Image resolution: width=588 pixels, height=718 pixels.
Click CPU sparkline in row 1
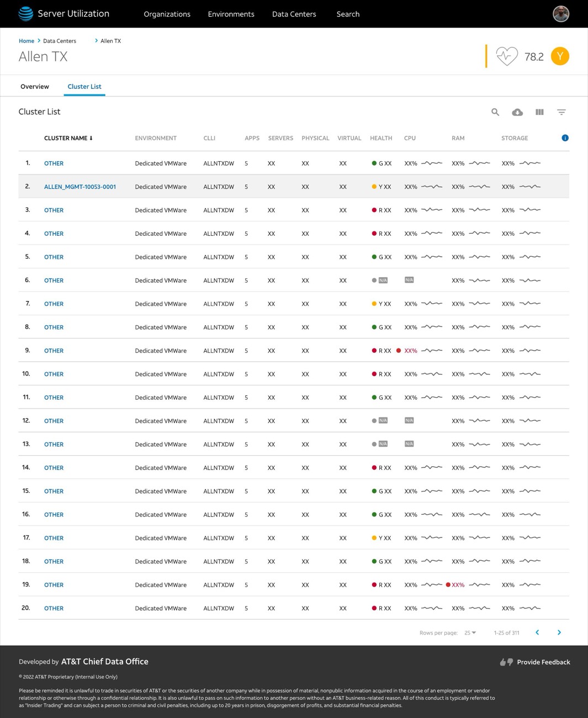[432, 163]
